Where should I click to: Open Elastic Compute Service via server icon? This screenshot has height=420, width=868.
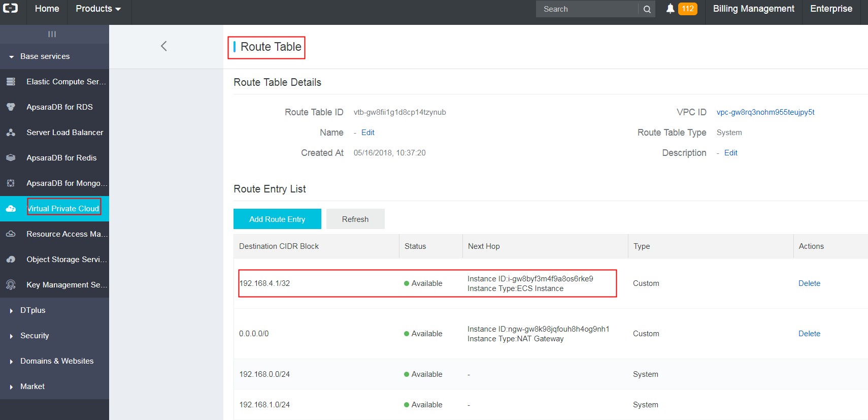point(11,82)
